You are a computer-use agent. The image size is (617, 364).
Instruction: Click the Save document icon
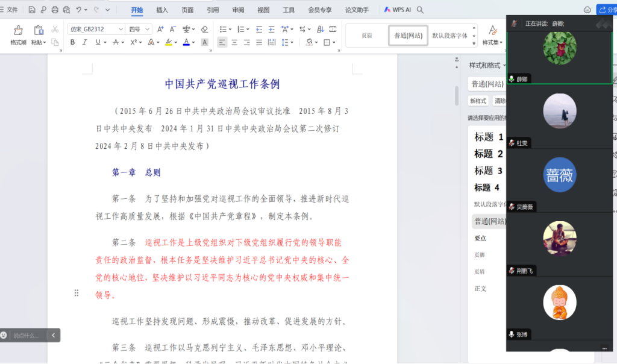click(32, 10)
